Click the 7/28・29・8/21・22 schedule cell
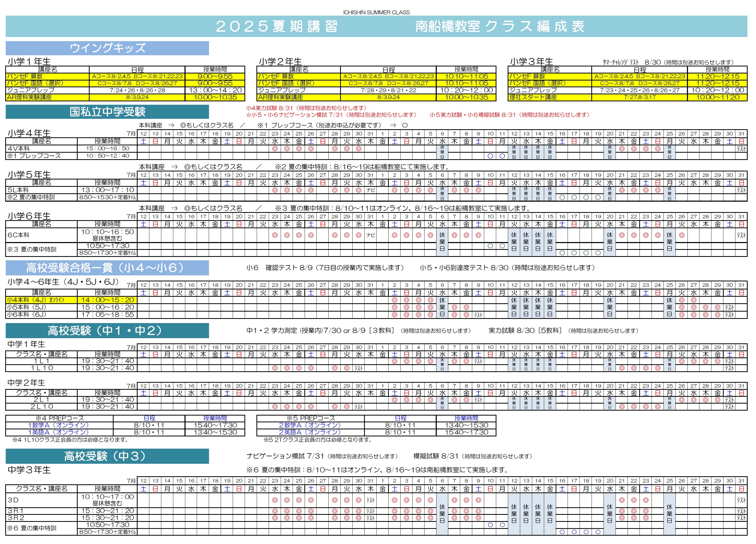756x544 pixels. click(x=388, y=90)
